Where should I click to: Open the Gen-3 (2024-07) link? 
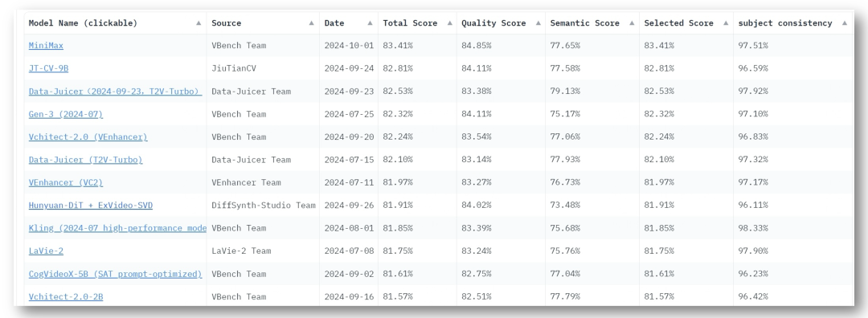point(66,114)
